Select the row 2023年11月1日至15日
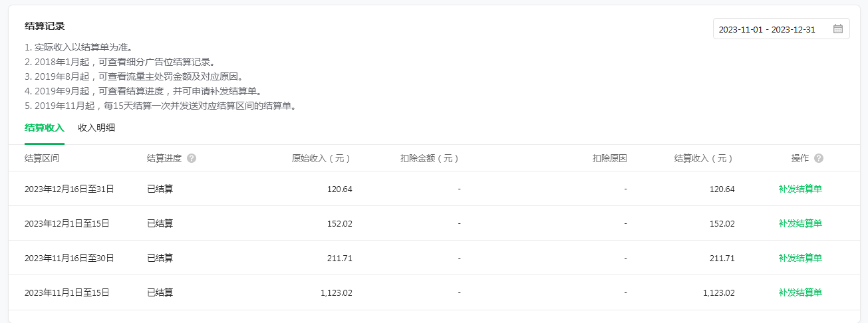 pos(434,292)
